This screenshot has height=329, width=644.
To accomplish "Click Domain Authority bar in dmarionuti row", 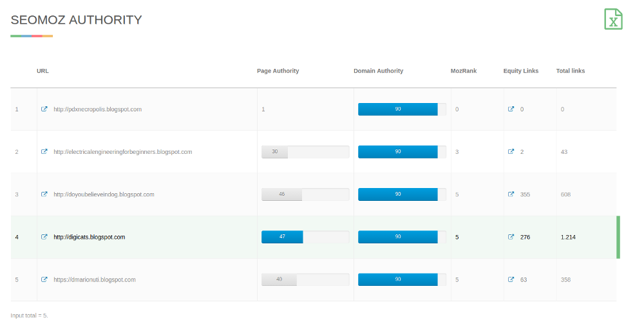I will [402, 279].
